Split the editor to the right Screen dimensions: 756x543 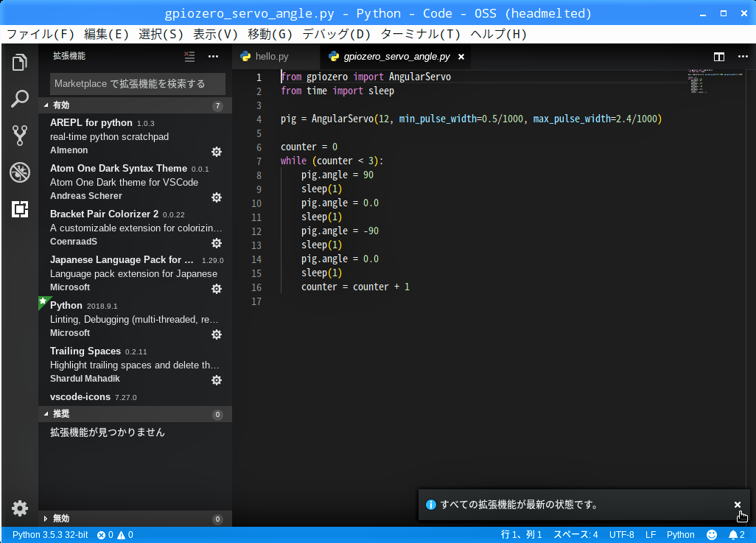tap(719, 57)
